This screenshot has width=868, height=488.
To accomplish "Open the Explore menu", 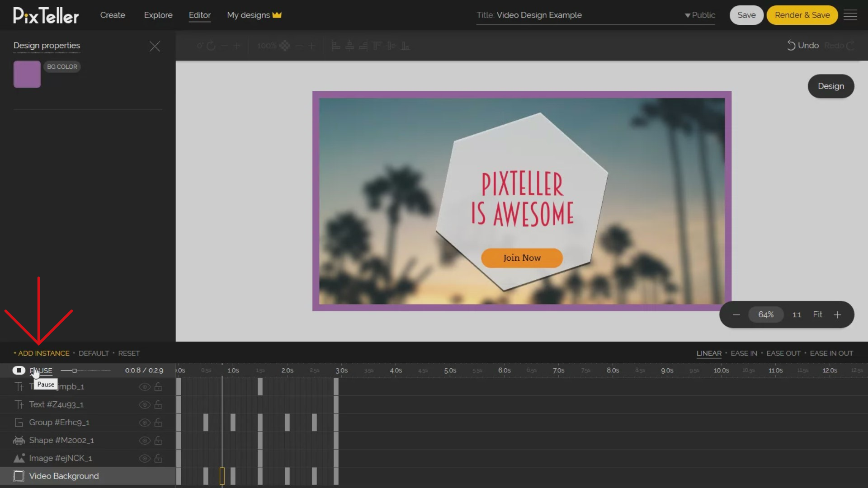I will tap(158, 15).
